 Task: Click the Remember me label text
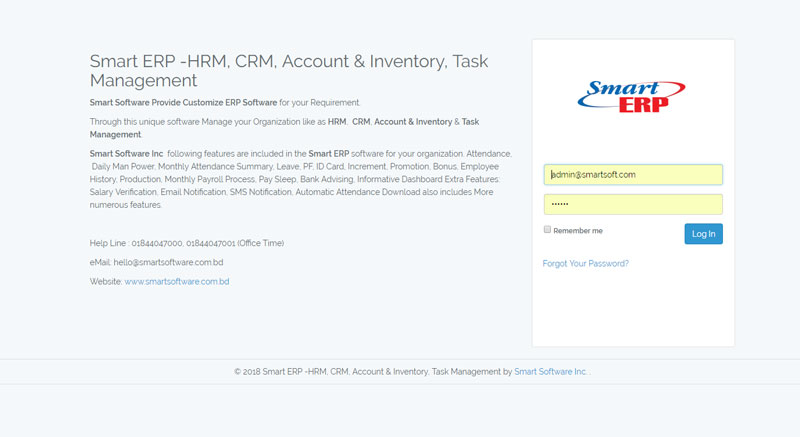[578, 230]
